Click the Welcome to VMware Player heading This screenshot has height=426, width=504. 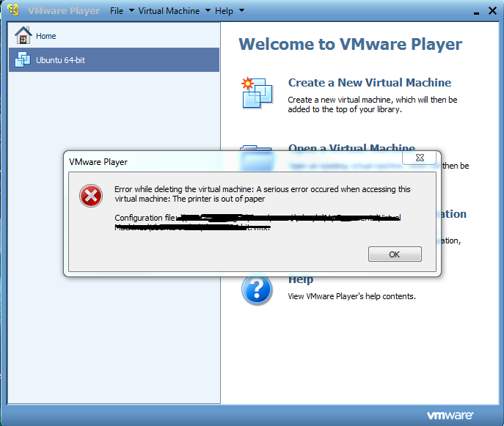click(351, 44)
